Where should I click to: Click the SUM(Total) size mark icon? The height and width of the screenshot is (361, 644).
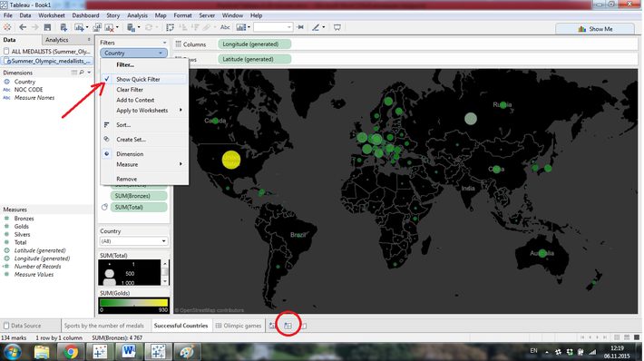coord(104,208)
